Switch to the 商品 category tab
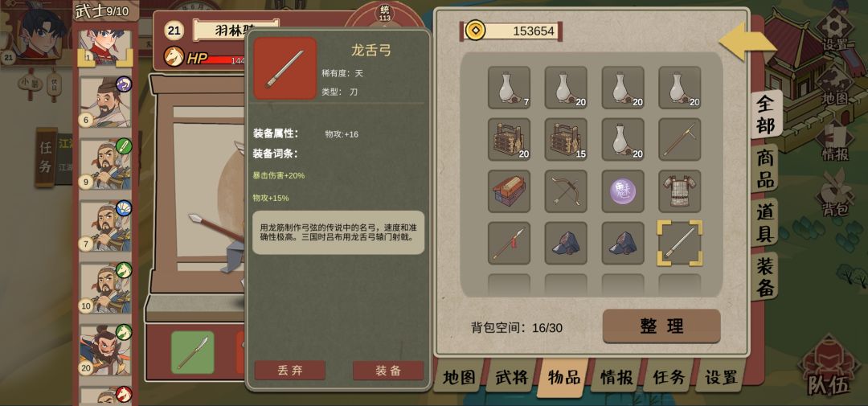 pyautogui.click(x=767, y=168)
